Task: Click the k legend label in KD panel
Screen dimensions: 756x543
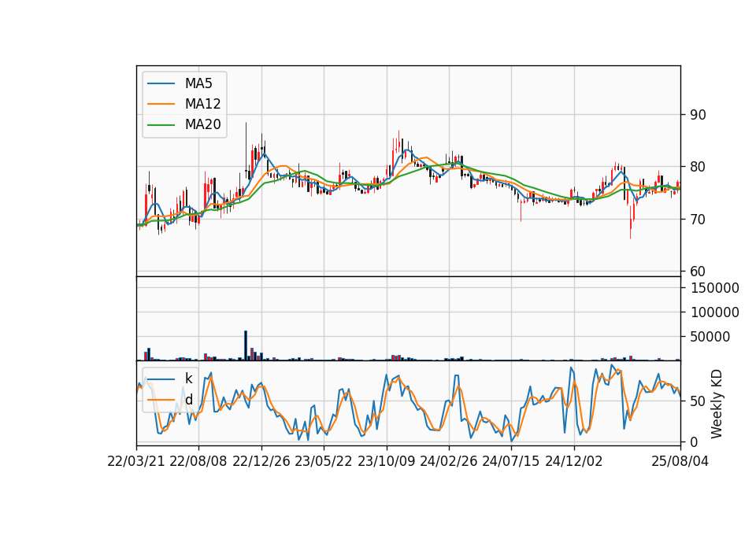Action: point(188,379)
